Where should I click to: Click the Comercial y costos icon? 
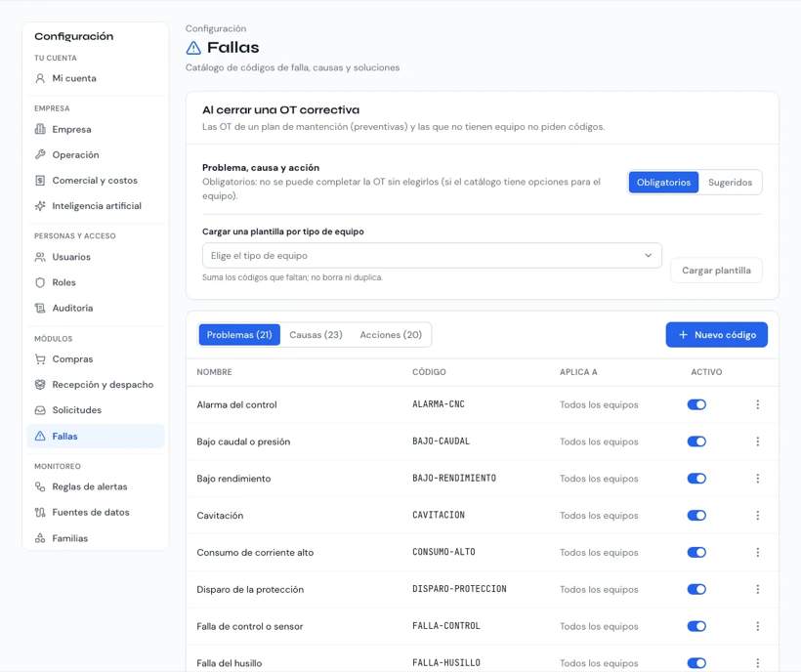click(40, 181)
